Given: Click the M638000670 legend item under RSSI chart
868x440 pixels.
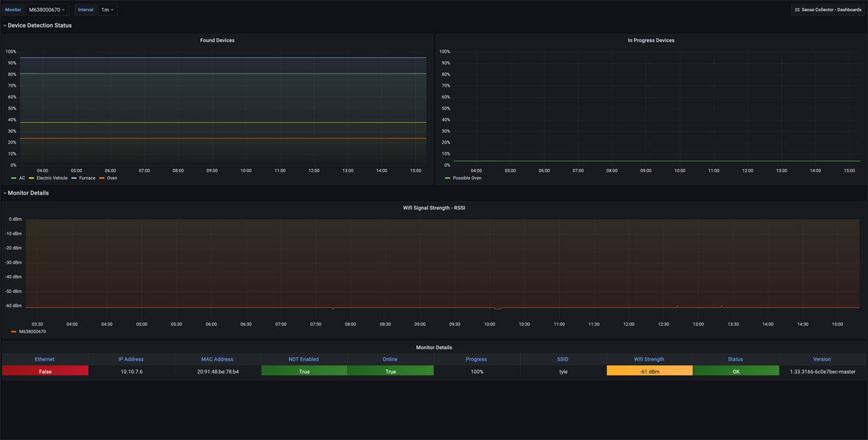Looking at the screenshot, I should [32, 331].
